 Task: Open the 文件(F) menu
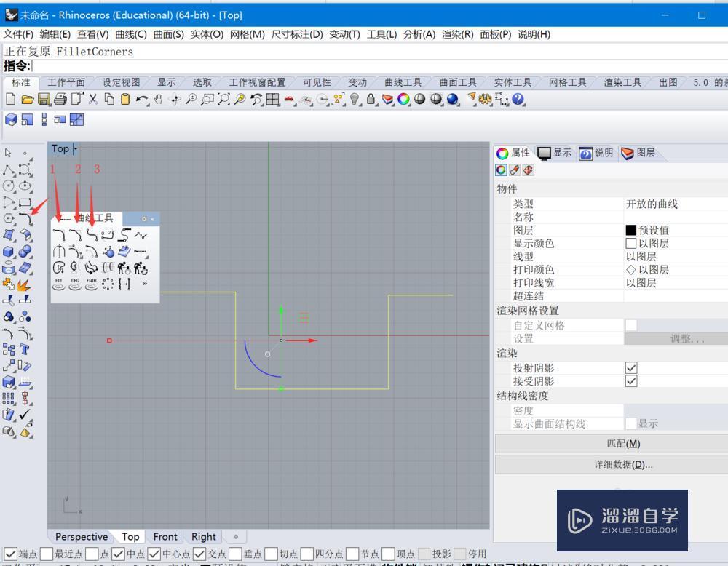pos(19,34)
